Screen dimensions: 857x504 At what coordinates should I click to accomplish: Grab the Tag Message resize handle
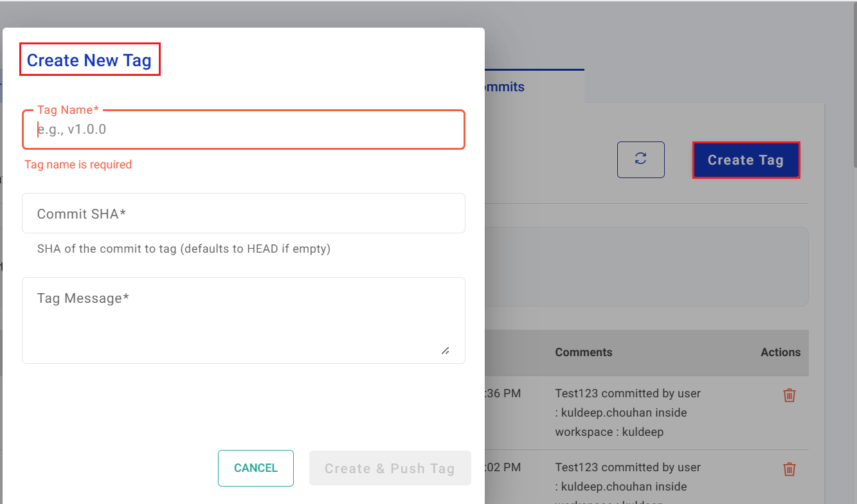tap(445, 350)
